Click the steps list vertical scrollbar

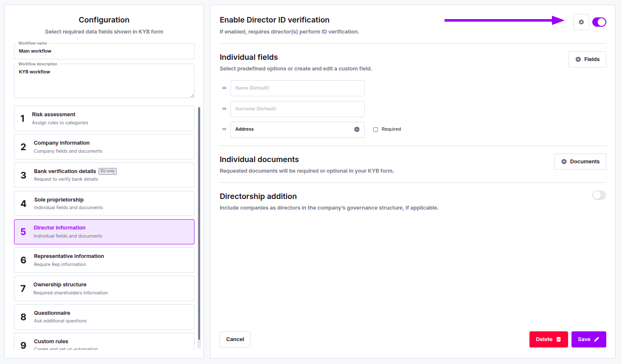click(x=199, y=224)
